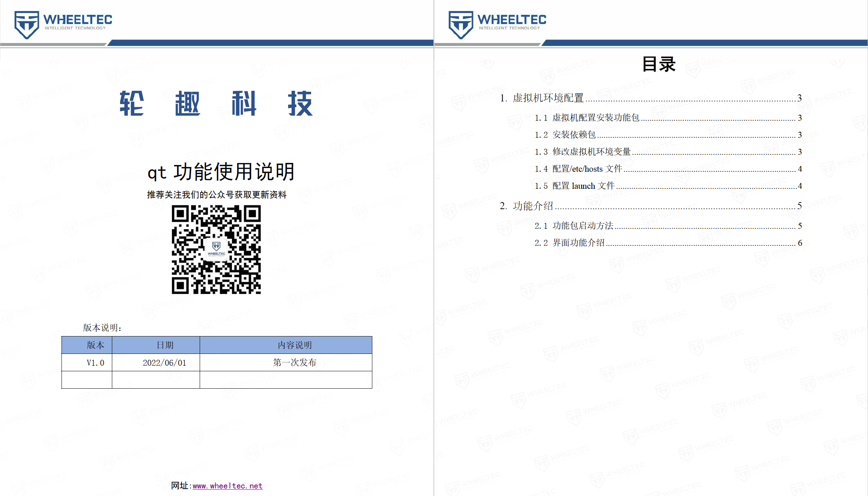This screenshot has height=496, width=868.
Task: Click the 推荐关注我们的公众号获取更新资料 line
Action: coord(217,195)
